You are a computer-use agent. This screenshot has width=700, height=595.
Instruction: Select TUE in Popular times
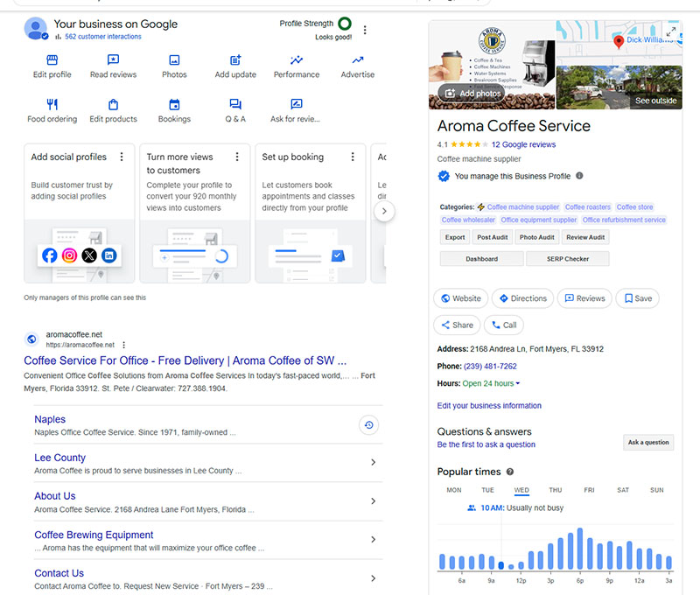click(487, 490)
